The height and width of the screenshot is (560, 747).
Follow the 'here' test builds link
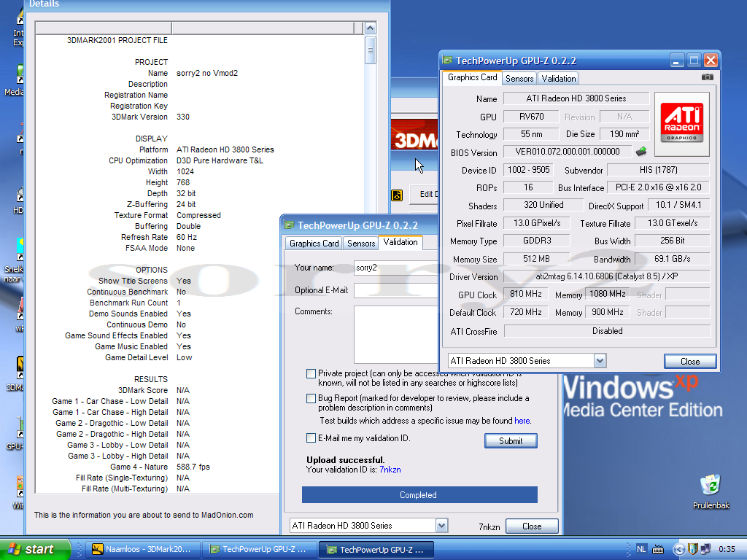coord(522,421)
